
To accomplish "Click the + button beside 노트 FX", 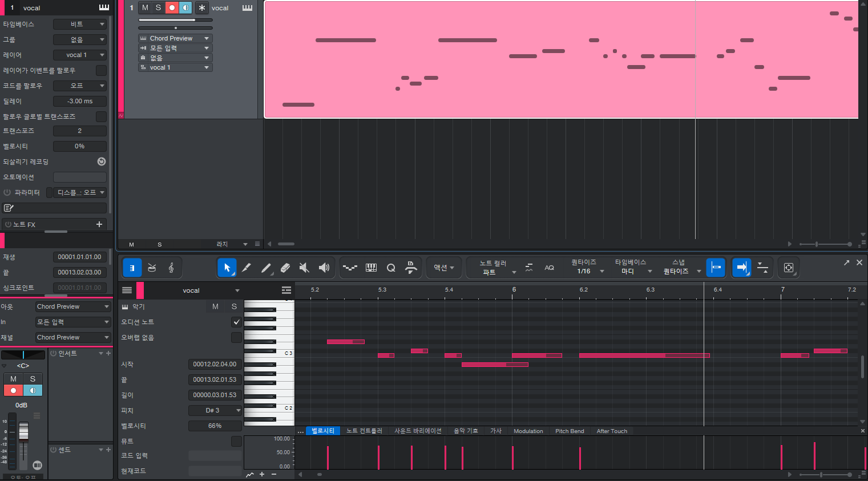I will coord(99,224).
